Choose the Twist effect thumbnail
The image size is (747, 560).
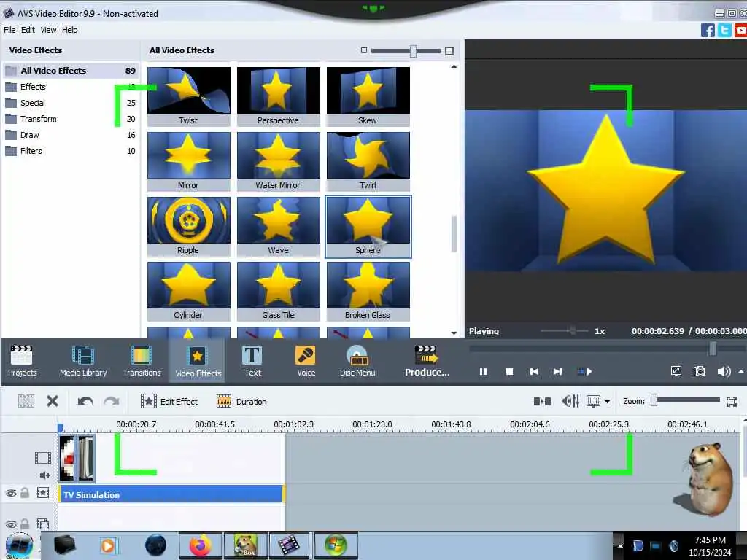coord(189,96)
